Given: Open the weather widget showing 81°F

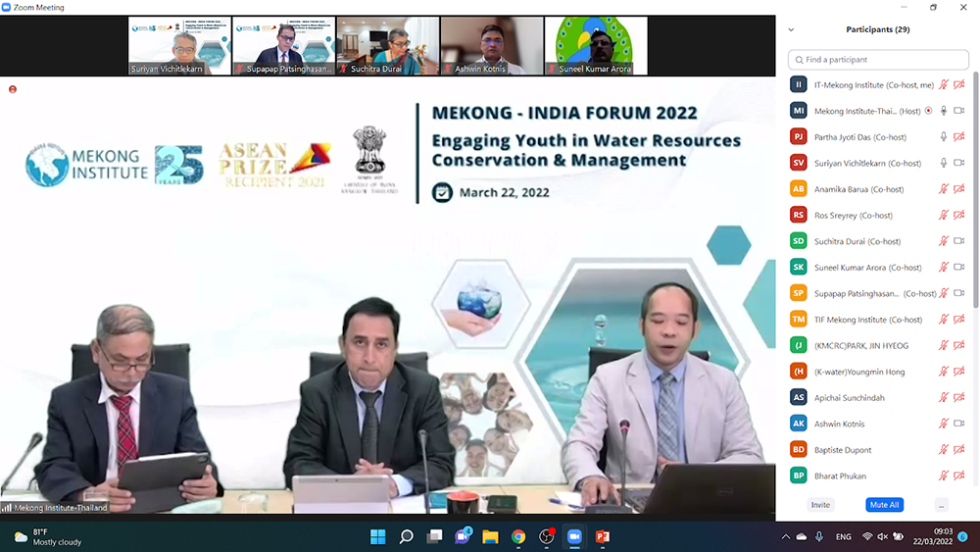Looking at the screenshot, I should click(49, 537).
